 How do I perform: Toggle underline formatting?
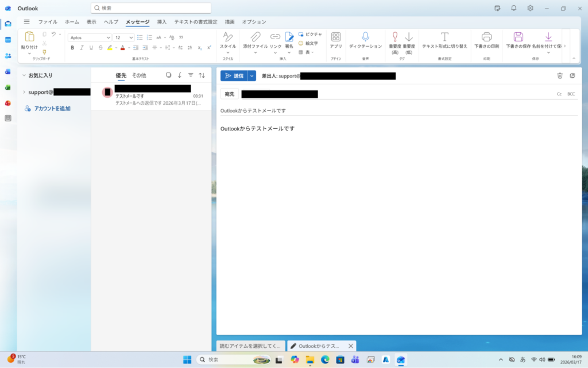(91, 48)
